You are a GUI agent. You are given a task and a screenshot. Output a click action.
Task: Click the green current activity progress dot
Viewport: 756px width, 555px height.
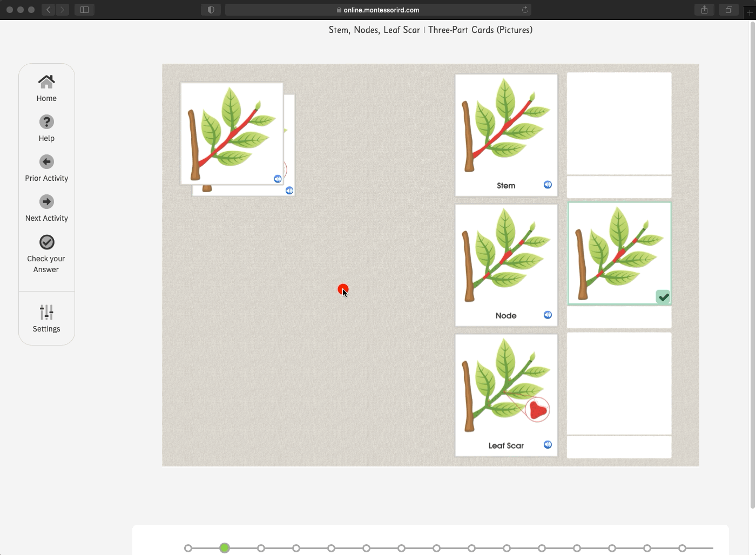click(x=225, y=548)
